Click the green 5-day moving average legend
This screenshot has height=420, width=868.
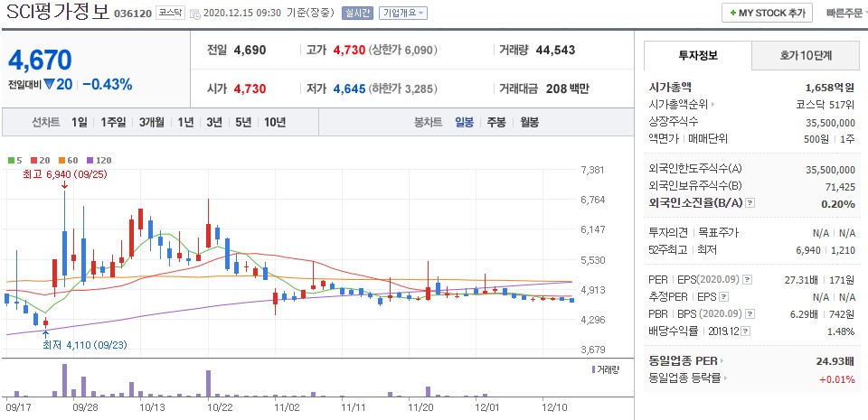[x=14, y=160]
